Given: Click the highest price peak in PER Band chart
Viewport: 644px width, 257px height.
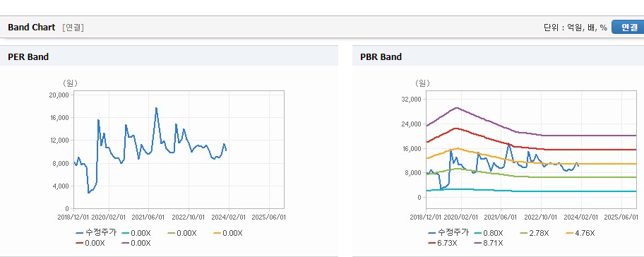Looking at the screenshot, I should (156, 108).
